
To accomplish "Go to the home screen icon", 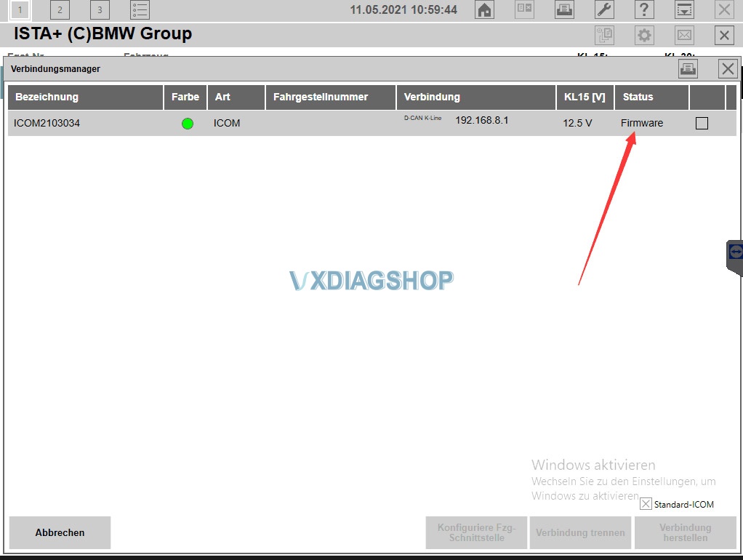I will tap(484, 10).
